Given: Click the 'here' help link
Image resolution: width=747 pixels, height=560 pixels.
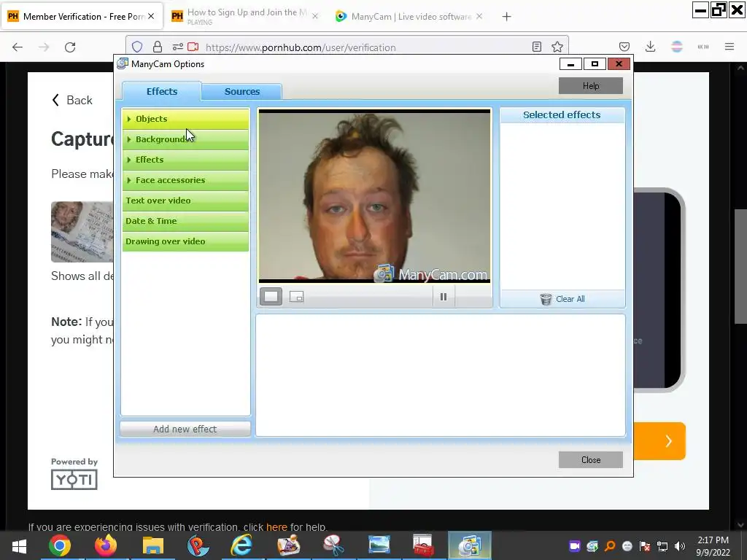Looking at the screenshot, I should click(276, 527).
